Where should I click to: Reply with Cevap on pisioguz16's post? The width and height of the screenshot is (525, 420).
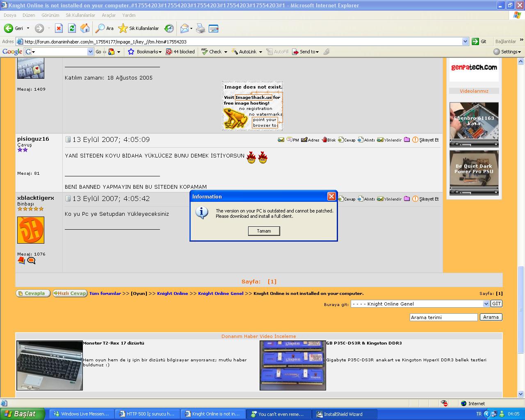coord(347,140)
